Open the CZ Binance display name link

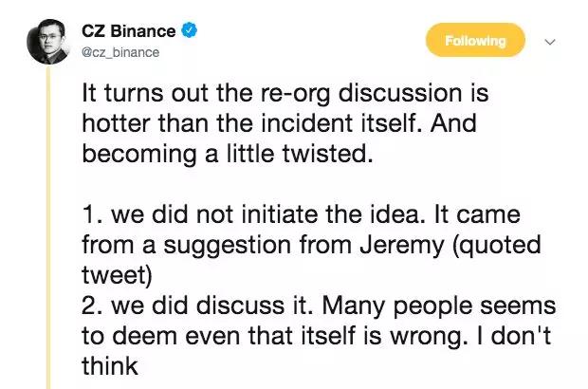[129, 31]
